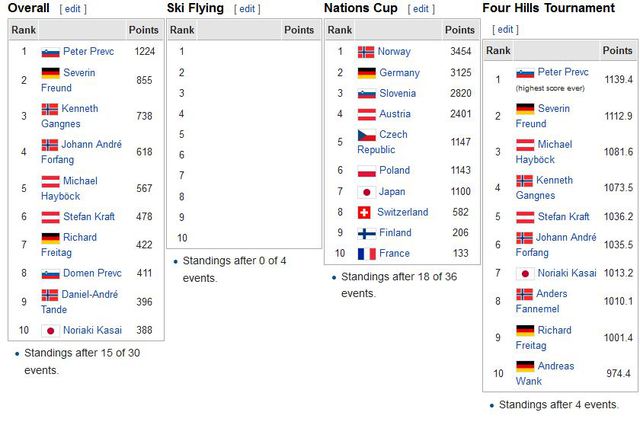The width and height of the screenshot is (640, 422).
Task: Click the Norway flag in Nations Cup
Action: [366, 52]
